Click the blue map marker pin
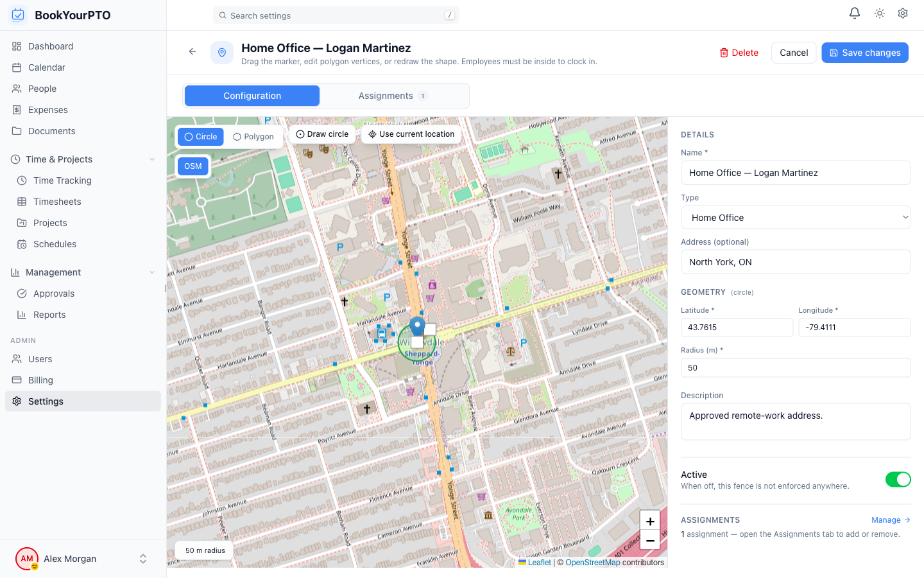The image size is (924, 578). point(417,326)
